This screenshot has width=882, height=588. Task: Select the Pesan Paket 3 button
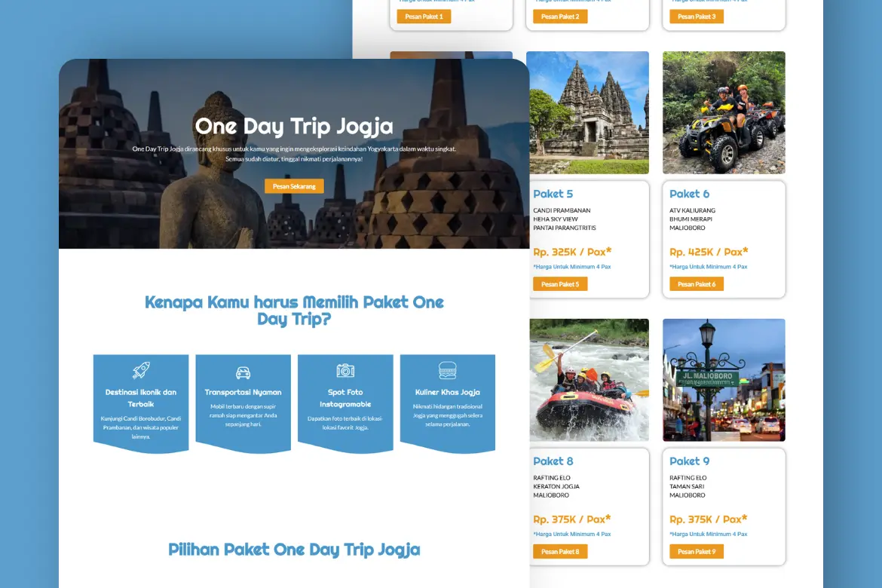(697, 17)
